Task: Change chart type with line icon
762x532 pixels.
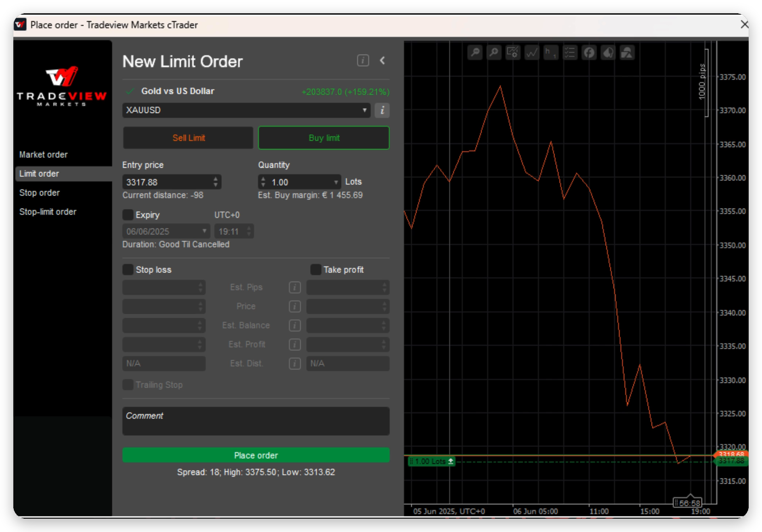Action: [x=532, y=52]
